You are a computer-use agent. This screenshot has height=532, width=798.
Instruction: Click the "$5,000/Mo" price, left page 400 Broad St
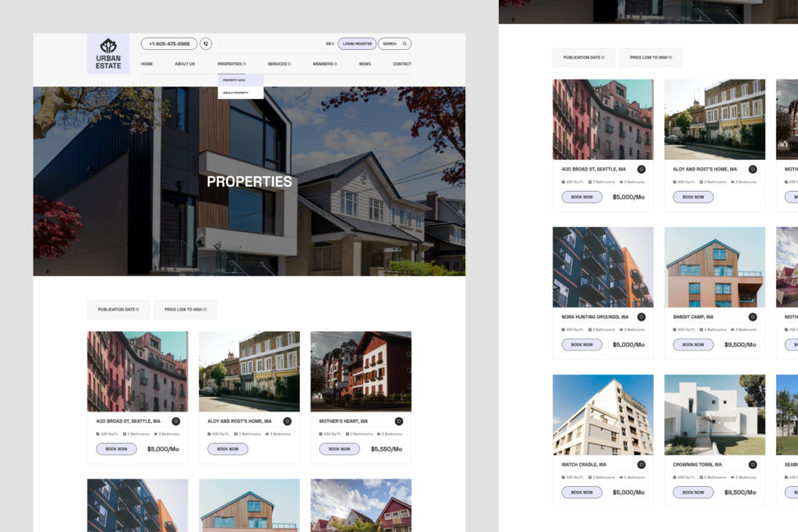point(163,449)
